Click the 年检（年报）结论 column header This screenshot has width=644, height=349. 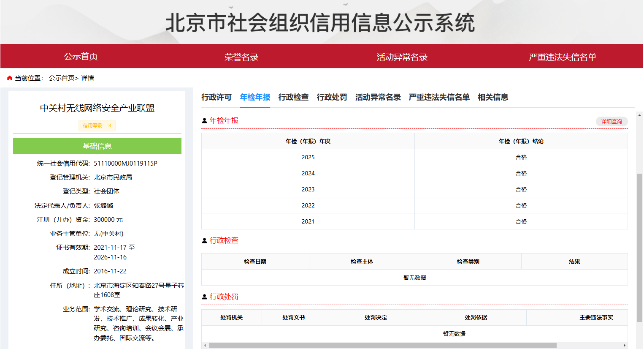pos(521,141)
